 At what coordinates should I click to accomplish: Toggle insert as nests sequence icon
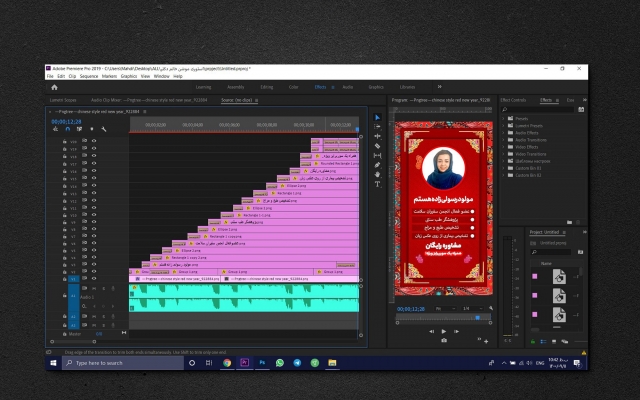pos(56,129)
